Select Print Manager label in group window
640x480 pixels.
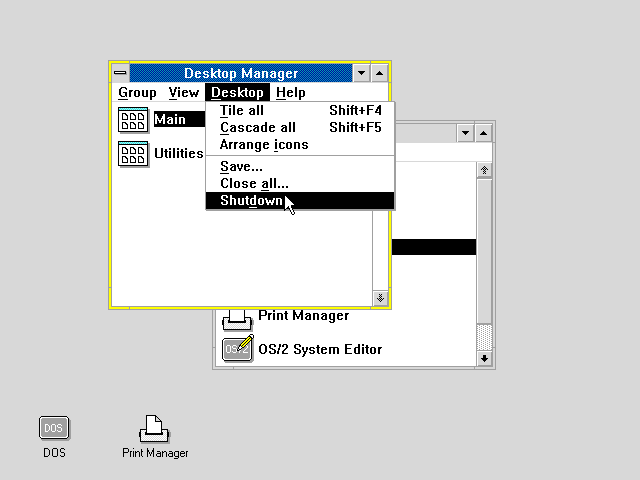[x=304, y=316]
